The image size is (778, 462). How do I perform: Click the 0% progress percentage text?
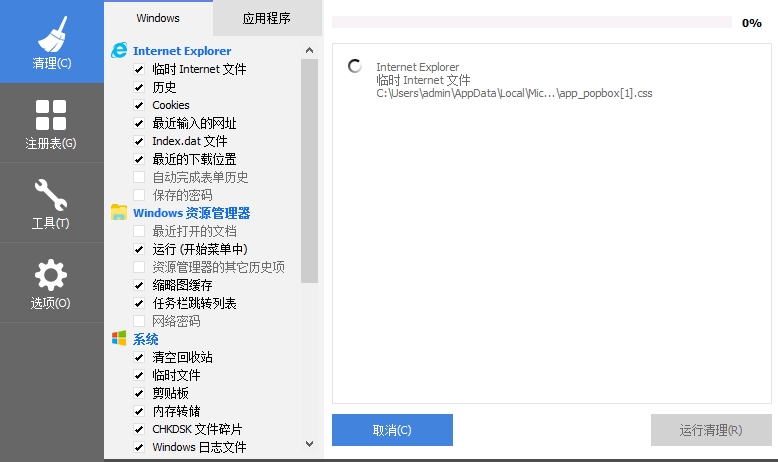pos(751,23)
